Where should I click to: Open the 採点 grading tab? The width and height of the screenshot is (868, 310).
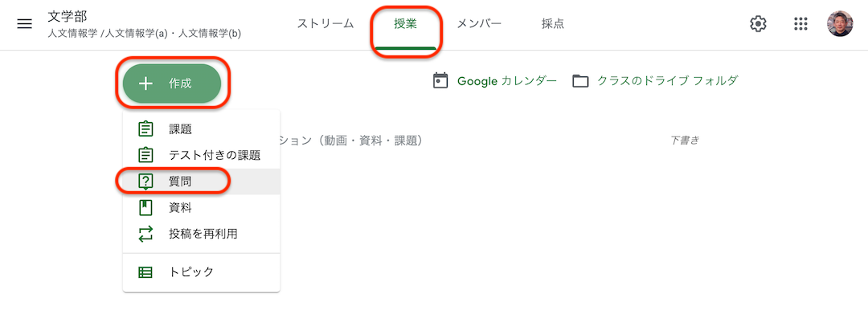tap(553, 24)
